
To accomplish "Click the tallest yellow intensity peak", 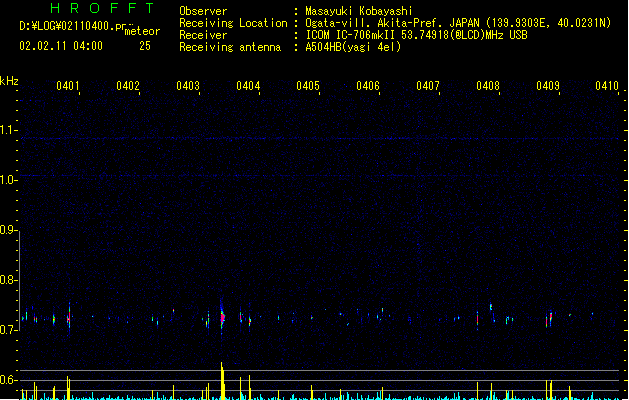I will [222, 380].
